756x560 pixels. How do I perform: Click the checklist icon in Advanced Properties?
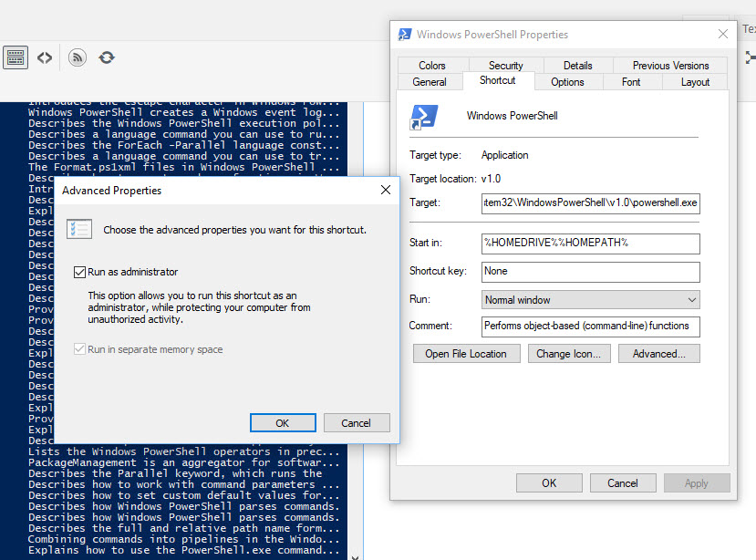coord(79,229)
